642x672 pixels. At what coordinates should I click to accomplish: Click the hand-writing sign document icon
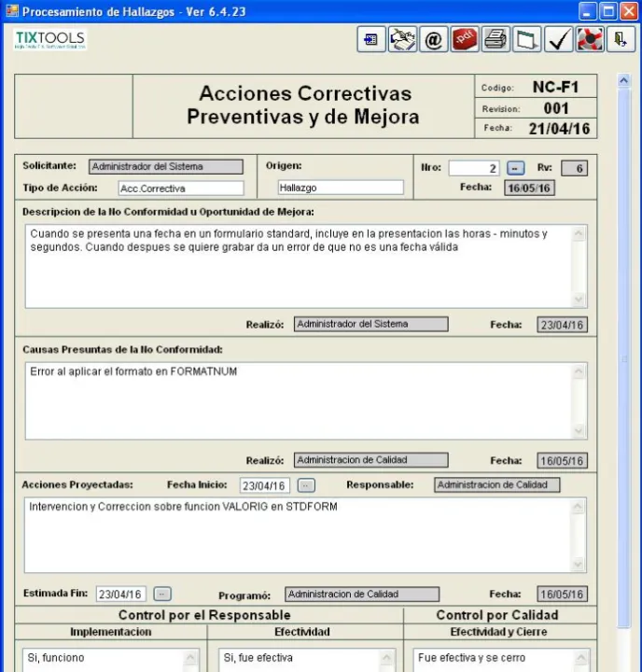pyautogui.click(x=402, y=39)
